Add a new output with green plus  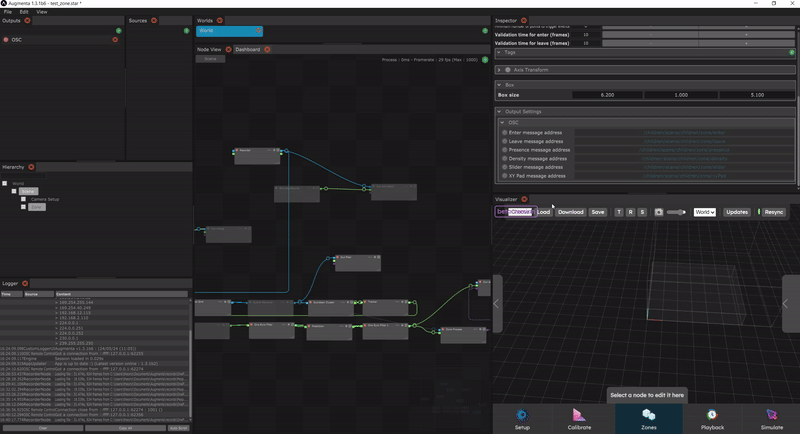[x=118, y=31]
